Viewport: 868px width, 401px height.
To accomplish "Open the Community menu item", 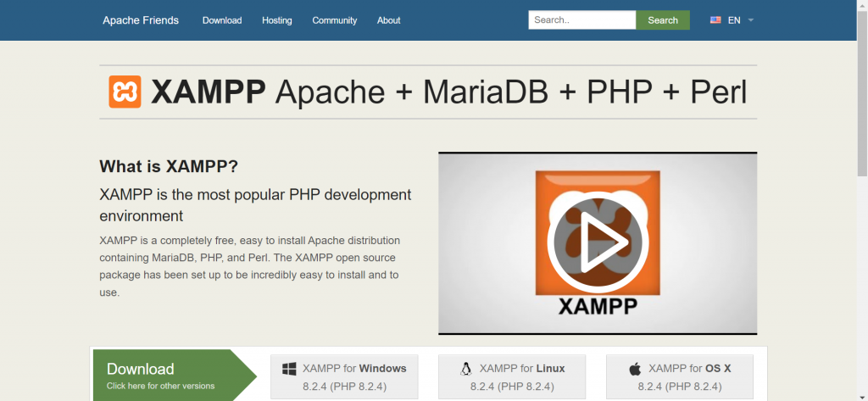I will [x=334, y=20].
